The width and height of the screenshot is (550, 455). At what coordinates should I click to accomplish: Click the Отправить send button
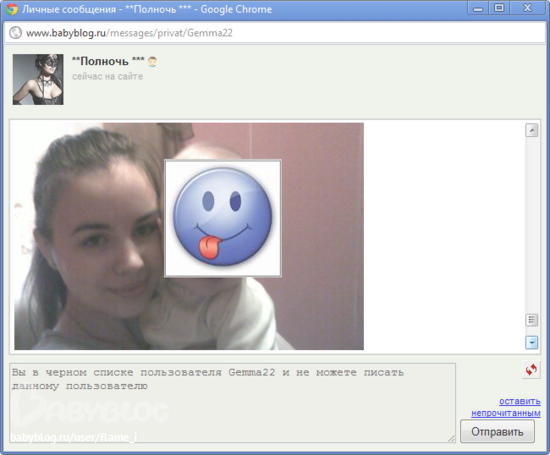497,431
